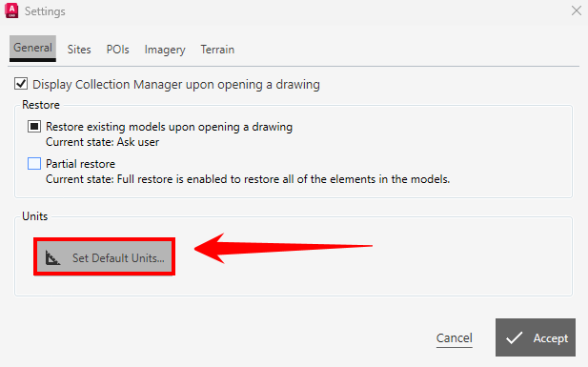
Task: Switch to the Imagery tab
Action: (165, 50)
